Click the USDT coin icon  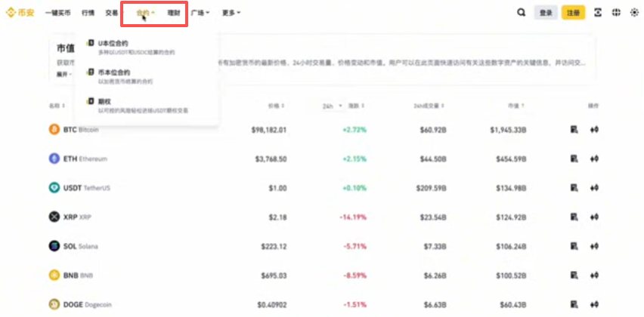click(x=54, y=188)
